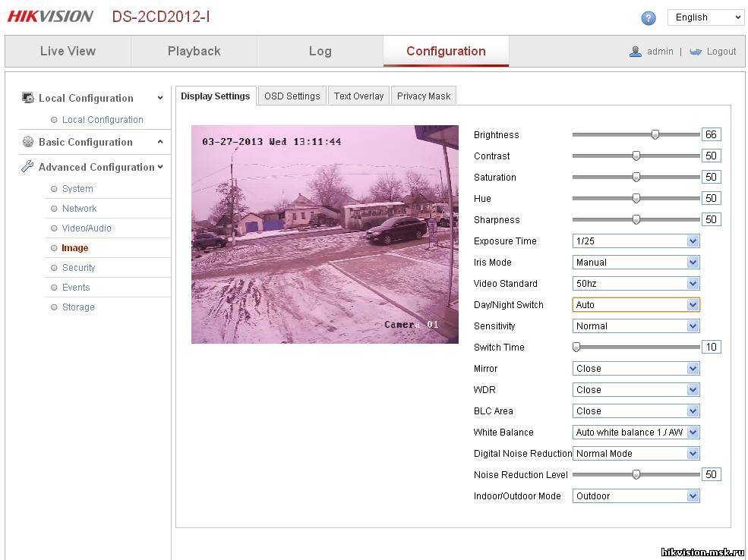Click the Basic Configuration gear icon
The height and width of the screenshot is (560, 748).
pyautogui.click(x=27, y=142)
